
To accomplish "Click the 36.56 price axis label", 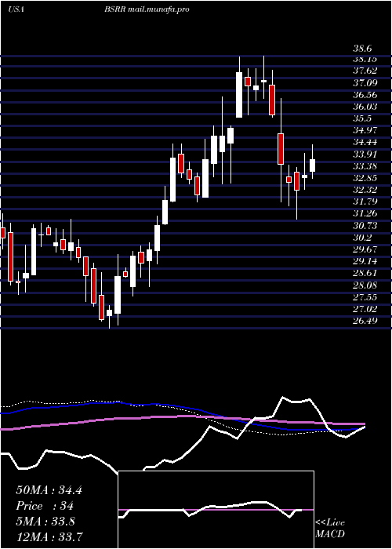I will [x=365, y=95].
